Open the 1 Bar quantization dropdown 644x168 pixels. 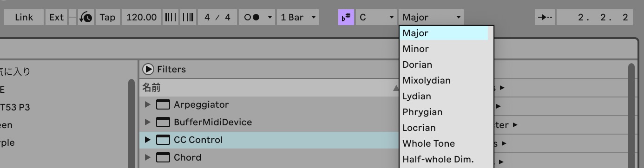point(298,18)
